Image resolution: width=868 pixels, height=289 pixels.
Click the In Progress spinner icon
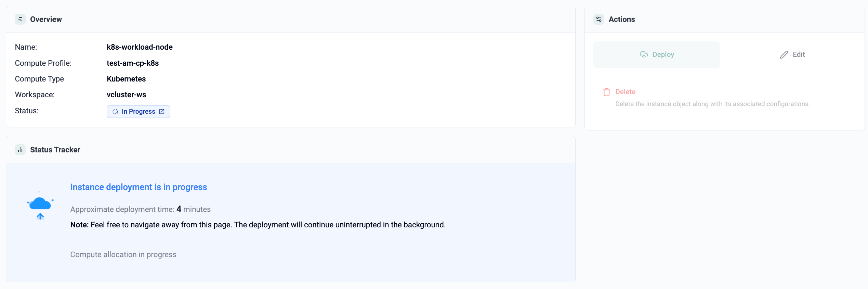[x=115, y=112]
